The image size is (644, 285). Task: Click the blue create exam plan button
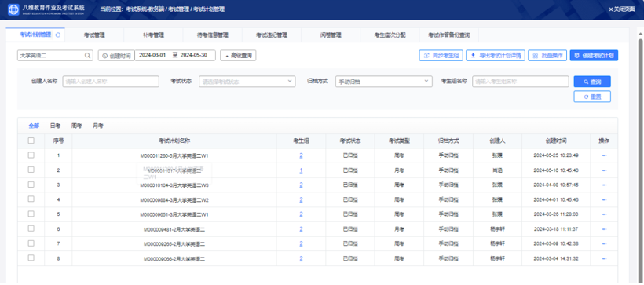(594, 56)
